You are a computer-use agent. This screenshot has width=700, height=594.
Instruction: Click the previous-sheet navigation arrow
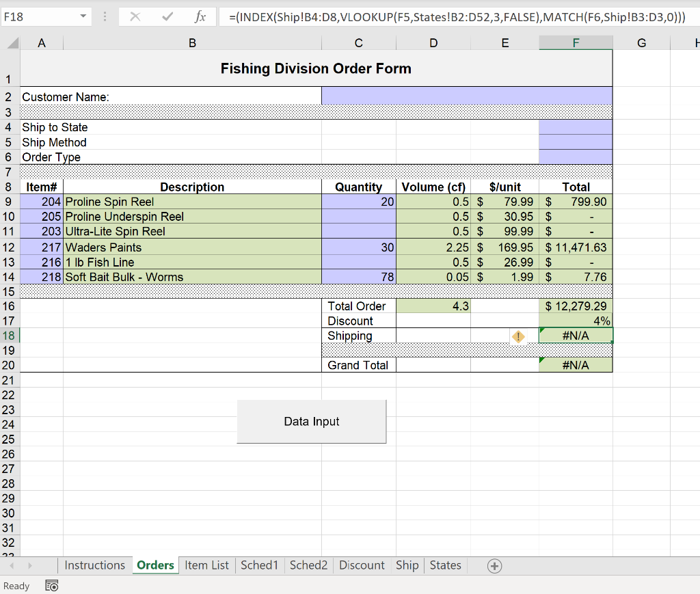click(x=10, y=565)
